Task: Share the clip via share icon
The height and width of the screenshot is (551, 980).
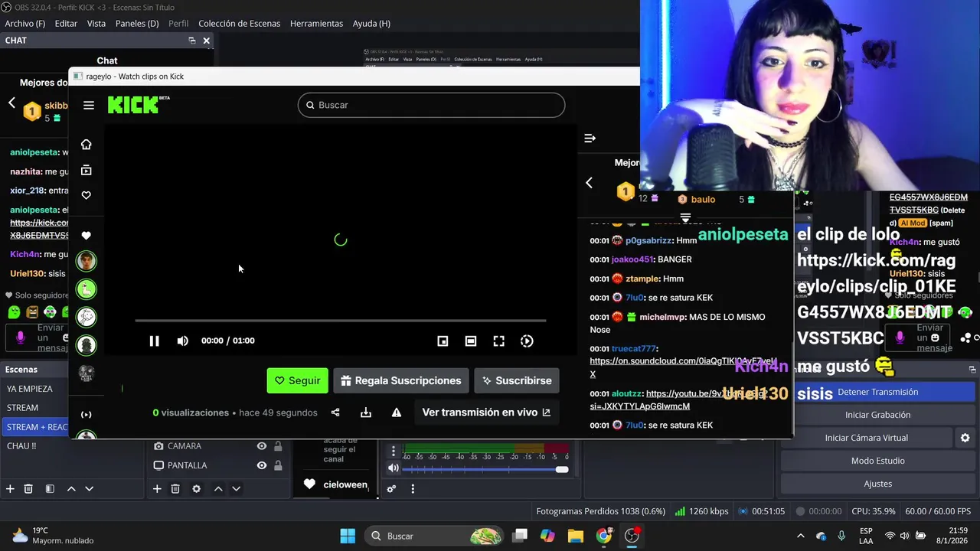Action: (335, 412)
